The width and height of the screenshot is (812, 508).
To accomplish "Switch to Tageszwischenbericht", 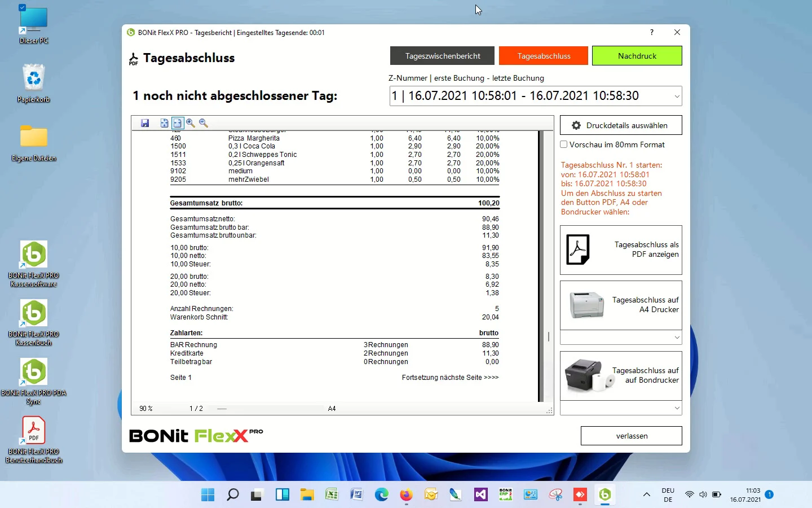I will point(442,56).
